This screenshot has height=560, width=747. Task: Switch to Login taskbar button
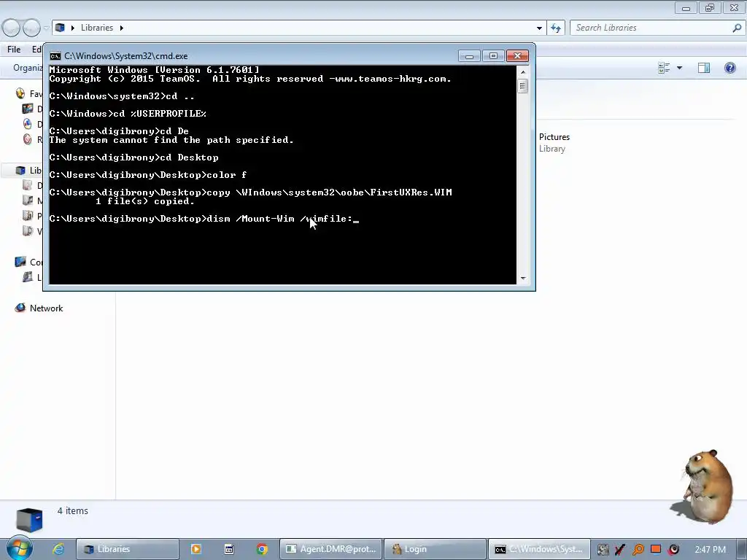[435, 549]
